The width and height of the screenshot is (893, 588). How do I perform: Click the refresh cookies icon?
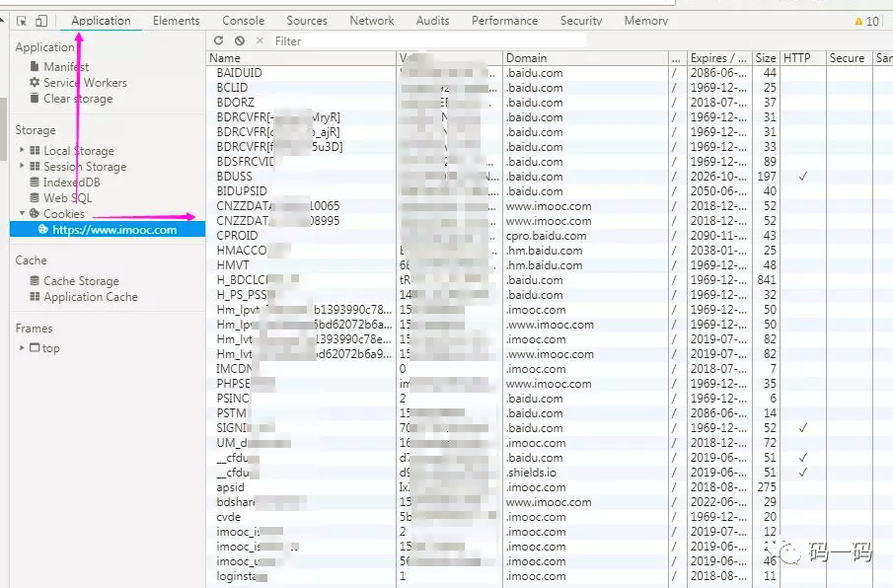tap(219, 40)
